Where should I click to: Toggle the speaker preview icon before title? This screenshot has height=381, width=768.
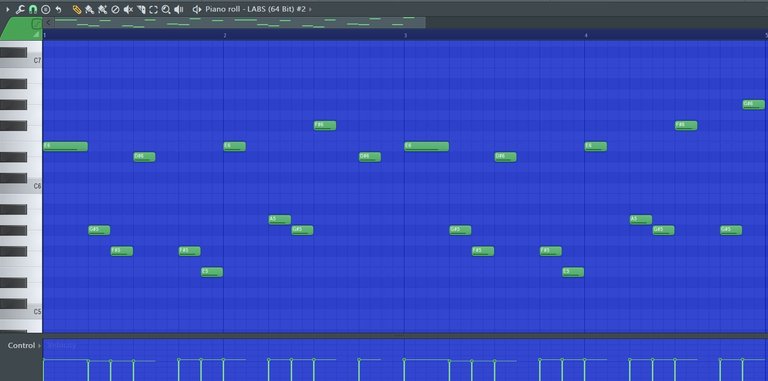(x=197, y=9)
